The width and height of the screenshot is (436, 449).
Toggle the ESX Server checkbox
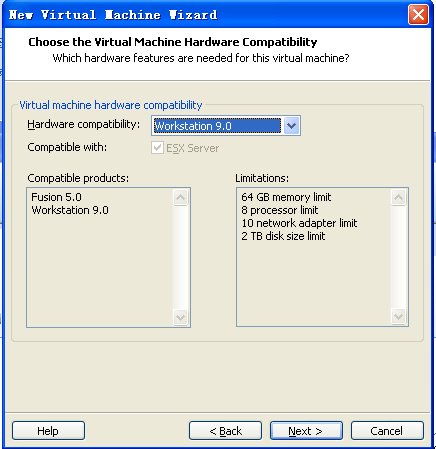[157, 148]
